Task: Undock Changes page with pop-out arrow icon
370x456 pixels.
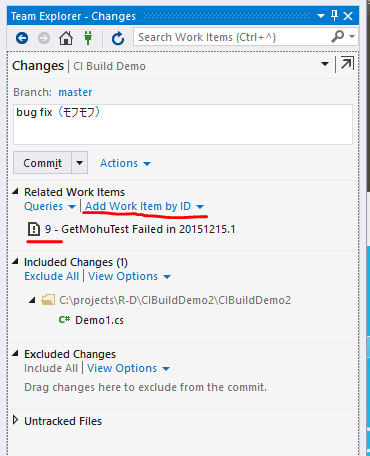Action: pyautogui.click(x=347, y=63)
